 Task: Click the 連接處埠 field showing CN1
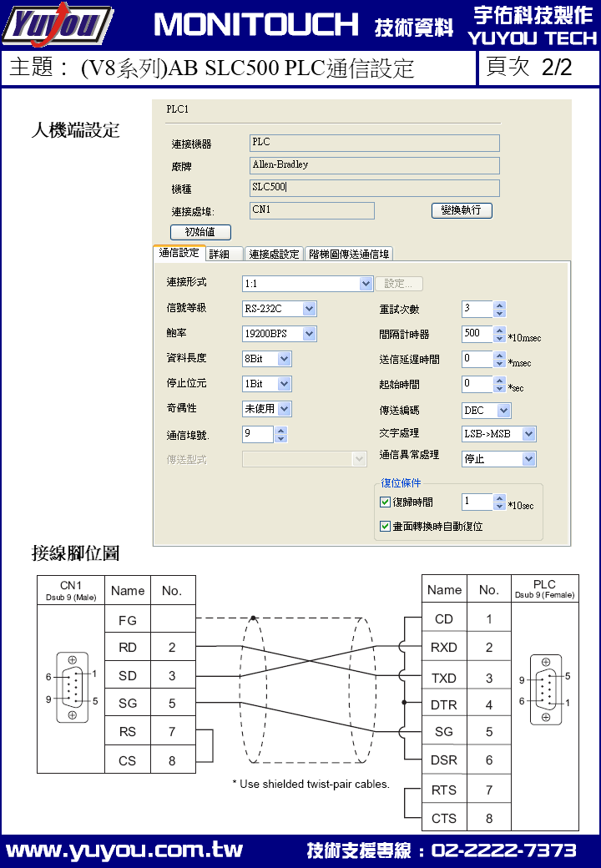click(312, 210)
